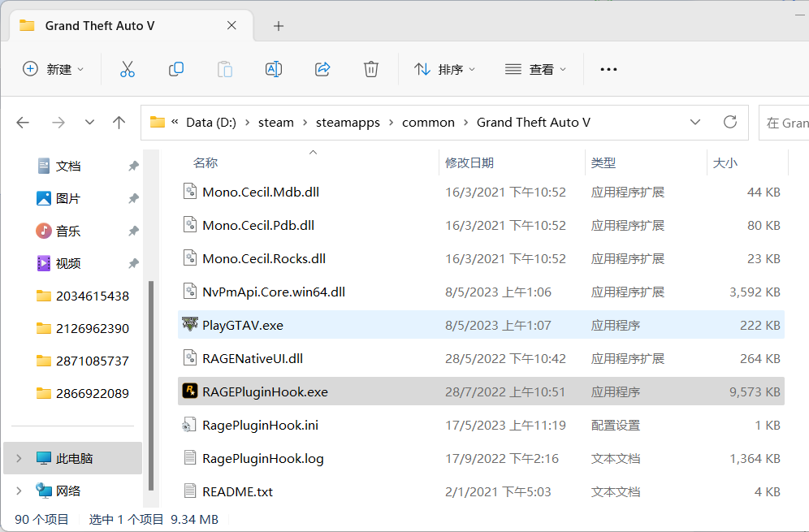Open 视频 in quick access
The width and height of the screenshot is (809, 532).
coord(68,264)
